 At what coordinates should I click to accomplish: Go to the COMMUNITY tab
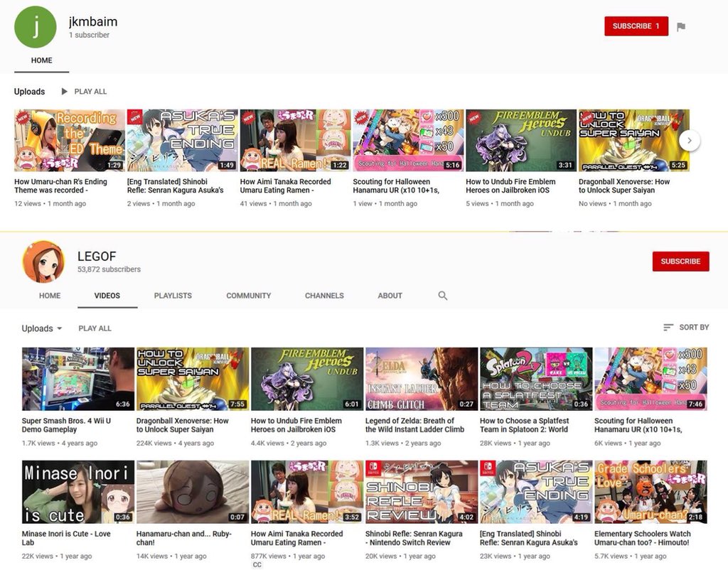click(x=248, y=296)
